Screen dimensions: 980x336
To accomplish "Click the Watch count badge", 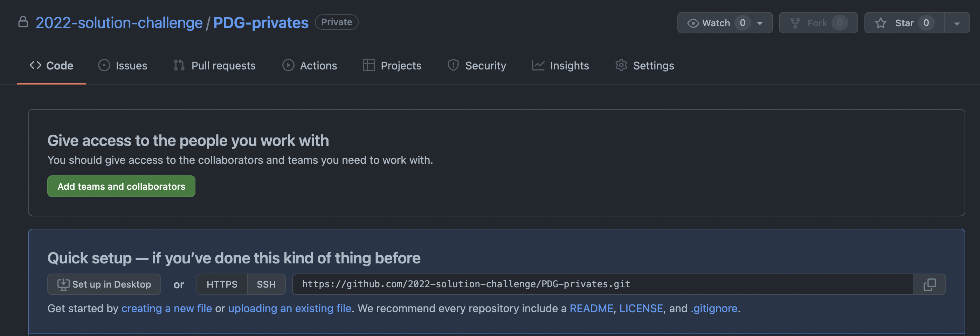I will coord(742,23).
